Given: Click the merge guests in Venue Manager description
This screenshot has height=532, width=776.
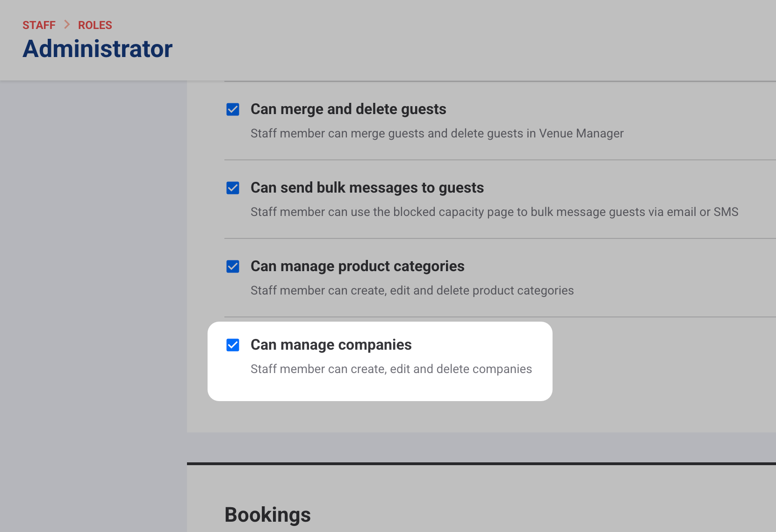Looking at the screenshot, I should pos(437,134).
